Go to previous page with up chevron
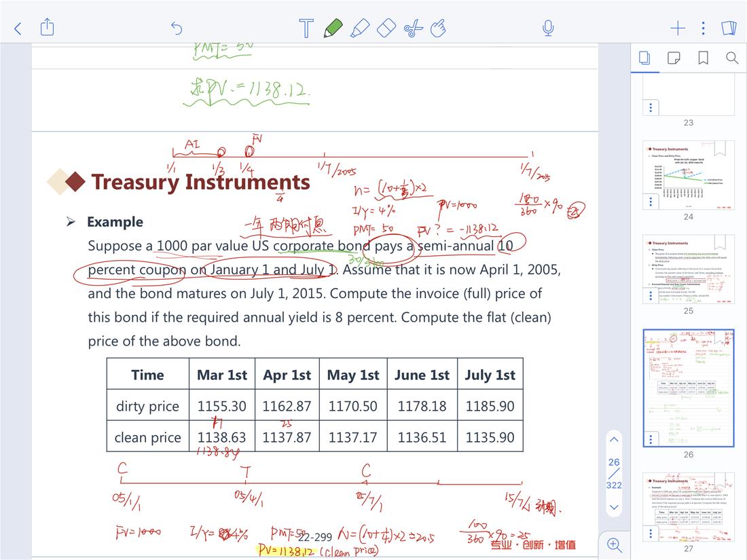The width and height of the screenshot is (747, 560). (x=614, y=438)
